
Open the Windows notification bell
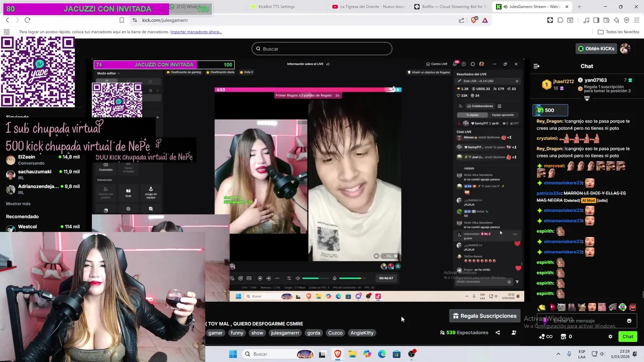(635, 354)
